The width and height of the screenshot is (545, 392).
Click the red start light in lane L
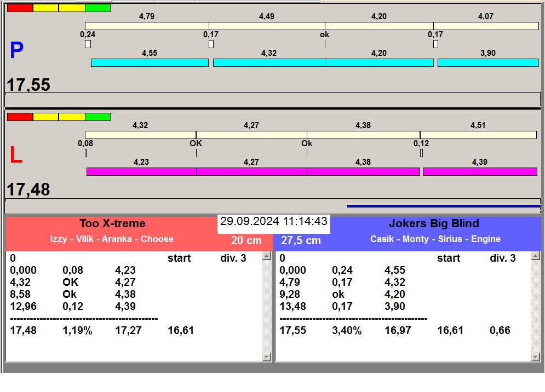(20, 117)
